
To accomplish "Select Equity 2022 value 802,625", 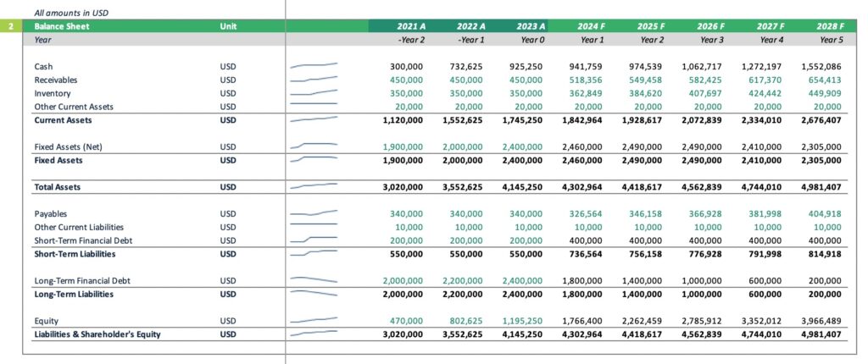I will pos(466,321).
